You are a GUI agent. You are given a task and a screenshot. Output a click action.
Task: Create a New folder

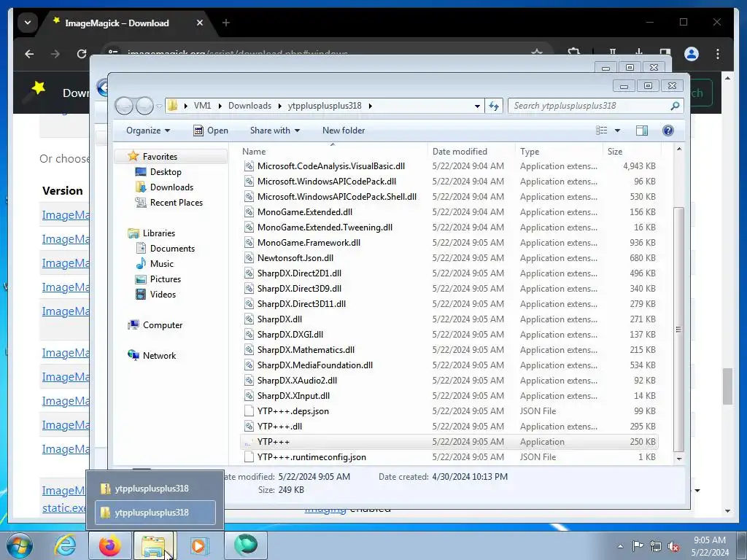tap(344, 131)
